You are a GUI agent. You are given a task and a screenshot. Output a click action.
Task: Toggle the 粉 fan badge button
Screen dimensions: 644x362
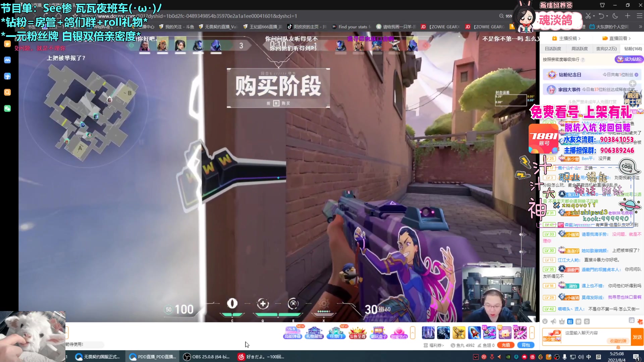[x=570, y=321]
